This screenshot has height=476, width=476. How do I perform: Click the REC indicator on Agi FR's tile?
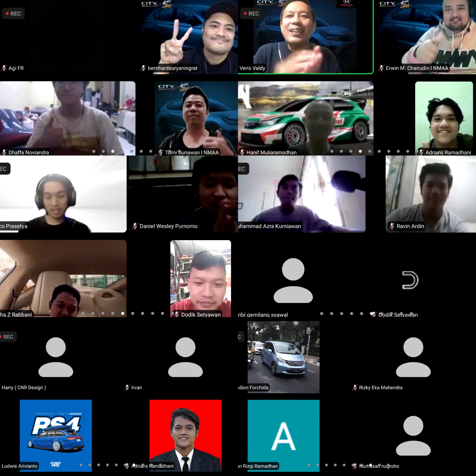(13, 14)
